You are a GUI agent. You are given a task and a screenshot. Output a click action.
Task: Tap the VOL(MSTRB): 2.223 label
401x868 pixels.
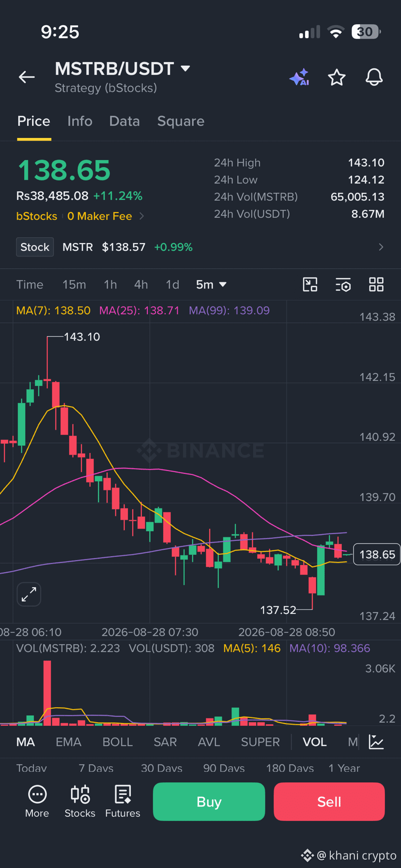pyautogui.click(x=68, y=648)
